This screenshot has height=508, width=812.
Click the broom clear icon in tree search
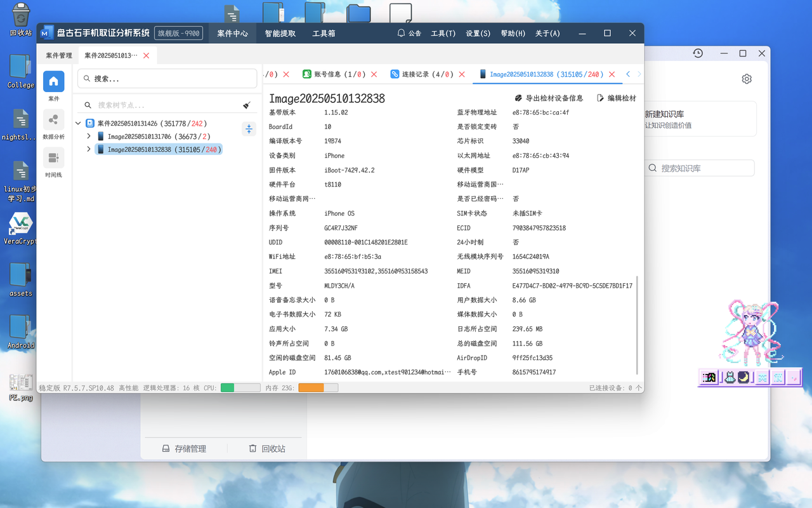point(247,105)
